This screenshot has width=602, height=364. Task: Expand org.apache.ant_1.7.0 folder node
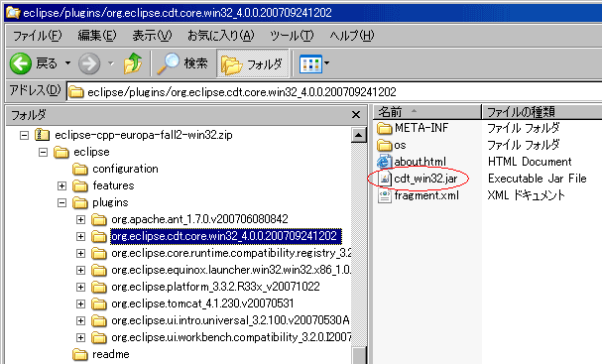click(80, 219)
